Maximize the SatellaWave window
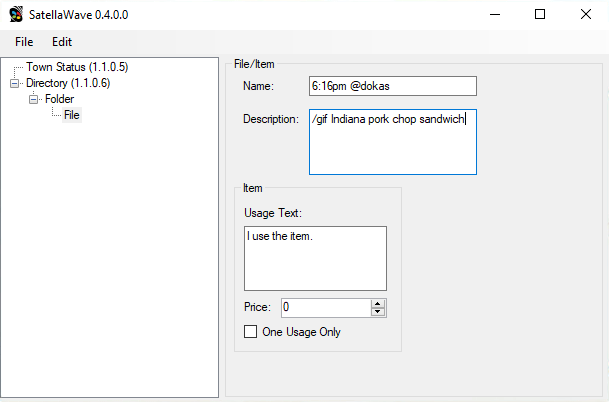The image size is (609, 402). pyautogui.click(x=540, y=15)
